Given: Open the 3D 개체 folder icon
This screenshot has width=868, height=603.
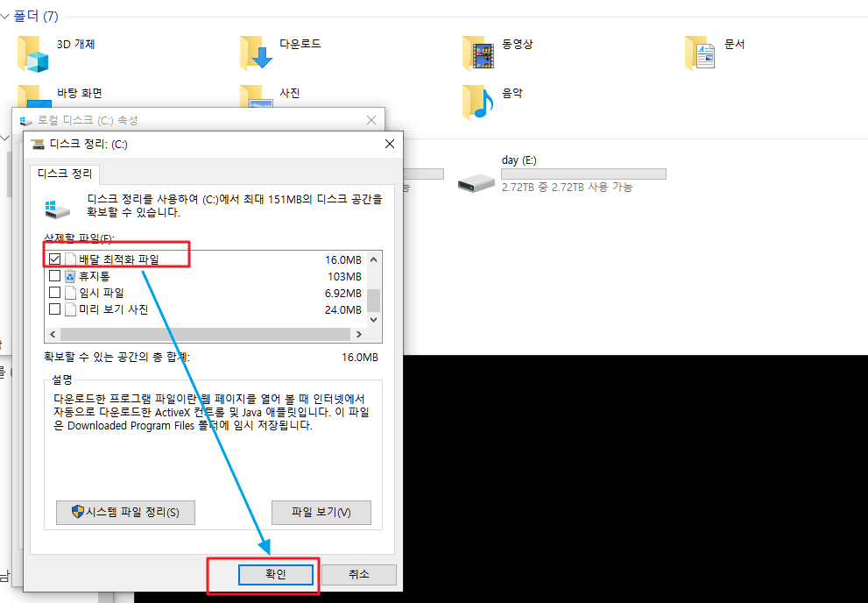Looking at the screenshot, I should 32,53.
